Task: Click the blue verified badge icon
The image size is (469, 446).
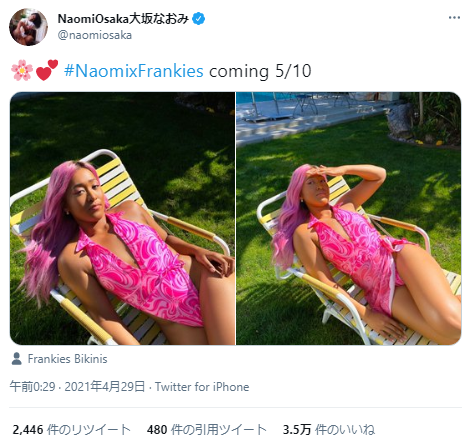Action: coord(199,19)
